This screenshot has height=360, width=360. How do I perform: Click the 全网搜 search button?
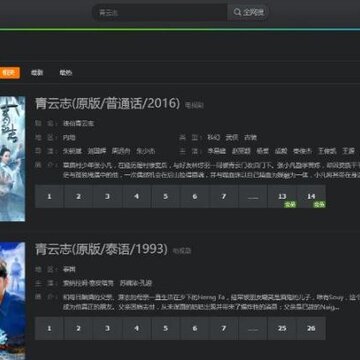click(248, 13)
